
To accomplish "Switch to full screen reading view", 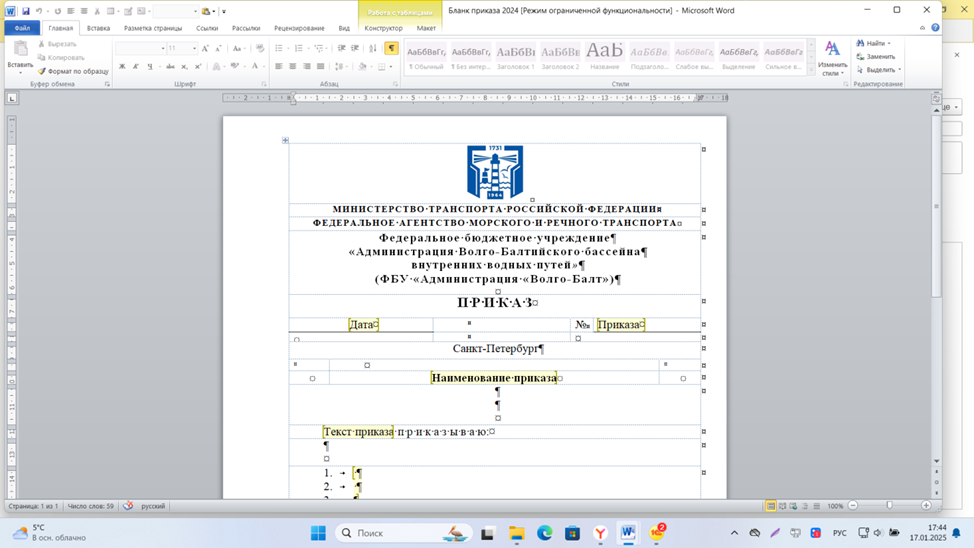I will click(783, 506).
